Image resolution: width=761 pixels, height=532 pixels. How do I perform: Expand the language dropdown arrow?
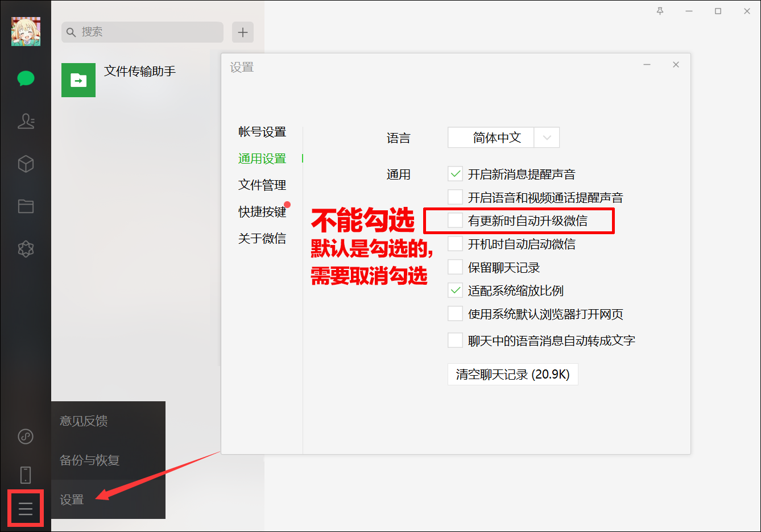tap(547, 138)
